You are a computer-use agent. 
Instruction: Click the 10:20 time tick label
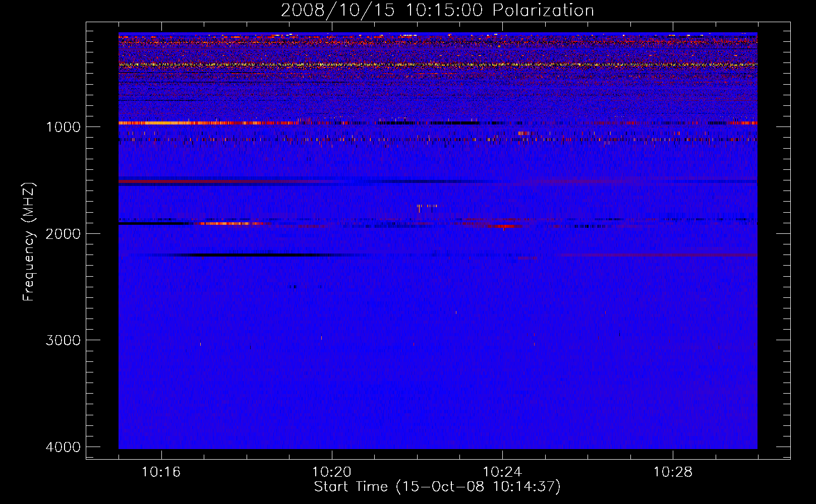coord(332,472)
